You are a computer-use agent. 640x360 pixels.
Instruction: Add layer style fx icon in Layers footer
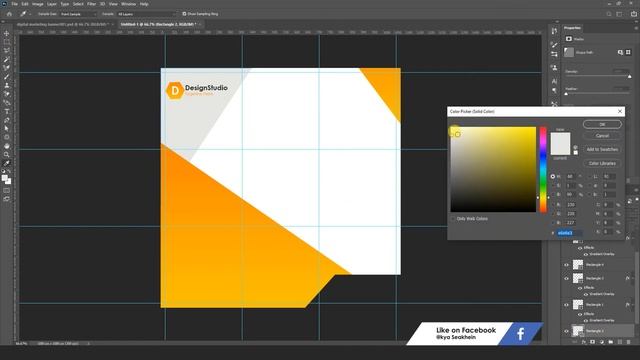point(584,342)
